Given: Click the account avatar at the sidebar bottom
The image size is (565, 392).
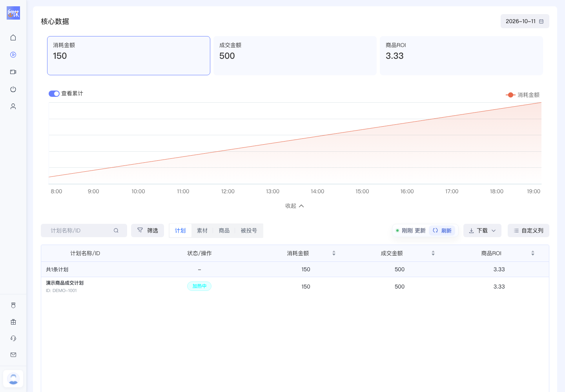Looking at the screenshot, I should pos(13,379).
